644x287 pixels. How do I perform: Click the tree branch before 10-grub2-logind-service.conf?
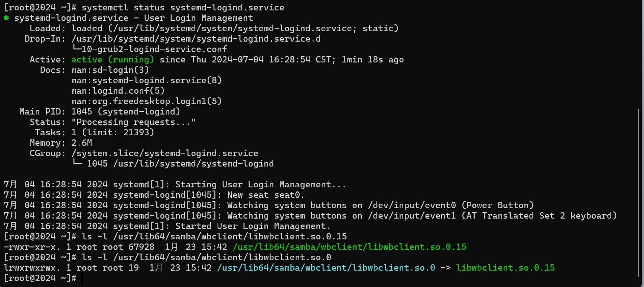click(x=76, y=48)
